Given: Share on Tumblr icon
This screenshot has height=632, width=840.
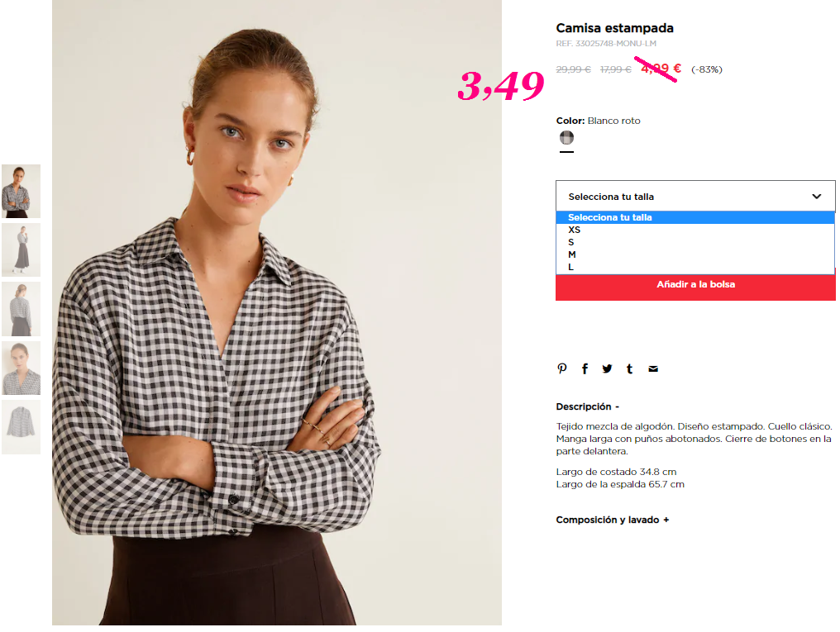Looking at the screenshot, I should (x=629, y=368).
